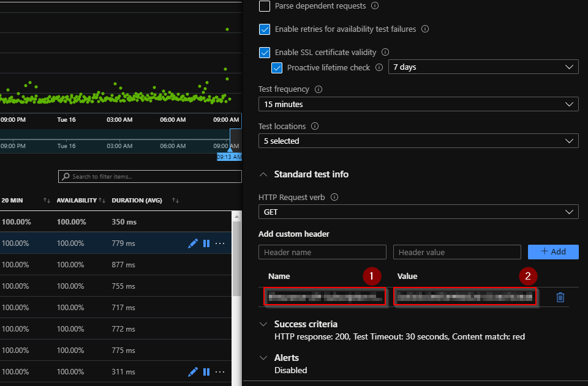Select the 09:13 AM timeline marker
Viewport: 588px width, 386px height.
click(229, 157)
